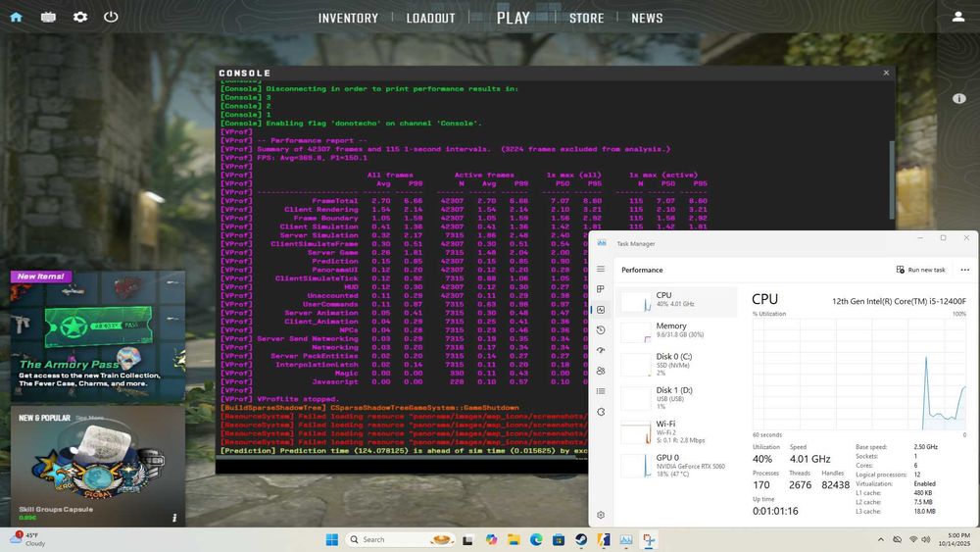Open Services icon in Task Manager sidebar
980x552 pixels.
pos(601,412)
